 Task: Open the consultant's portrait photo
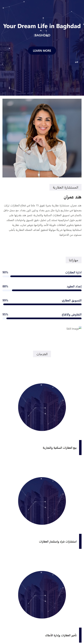[42, 138]
